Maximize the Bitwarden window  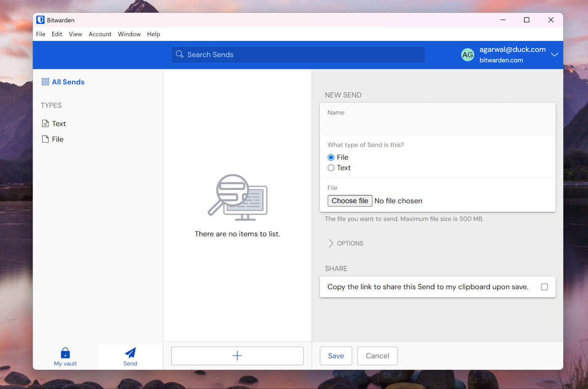click(x=527, y=20)
